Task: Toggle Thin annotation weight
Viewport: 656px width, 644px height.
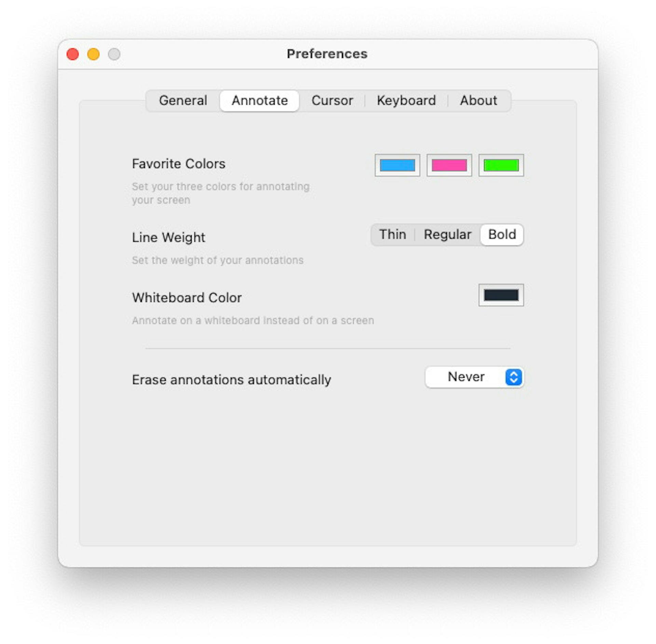Action: (389, 234)
